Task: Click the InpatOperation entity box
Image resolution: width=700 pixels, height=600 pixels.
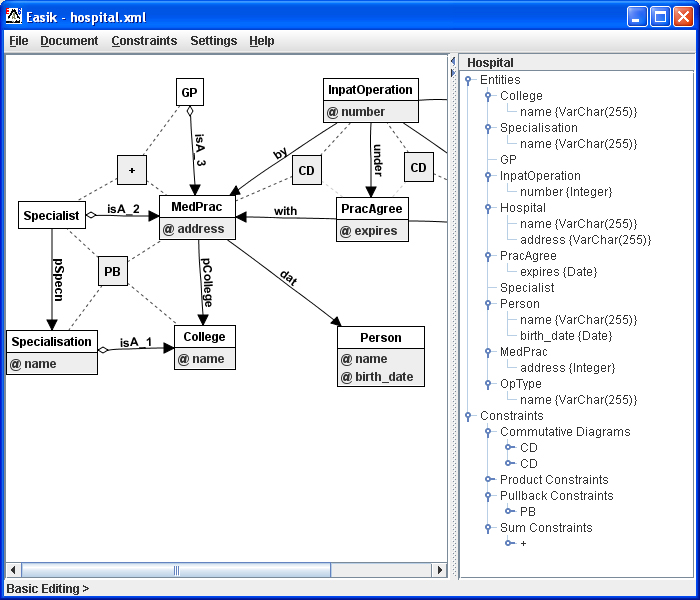Action: click(x=370, y=90)
